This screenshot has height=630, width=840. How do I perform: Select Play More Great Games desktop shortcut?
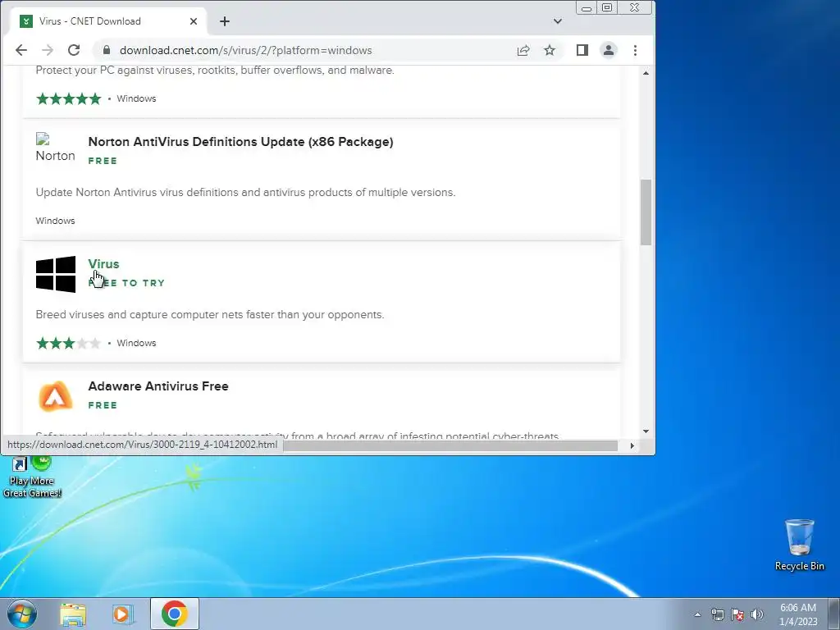coord(32,477)
